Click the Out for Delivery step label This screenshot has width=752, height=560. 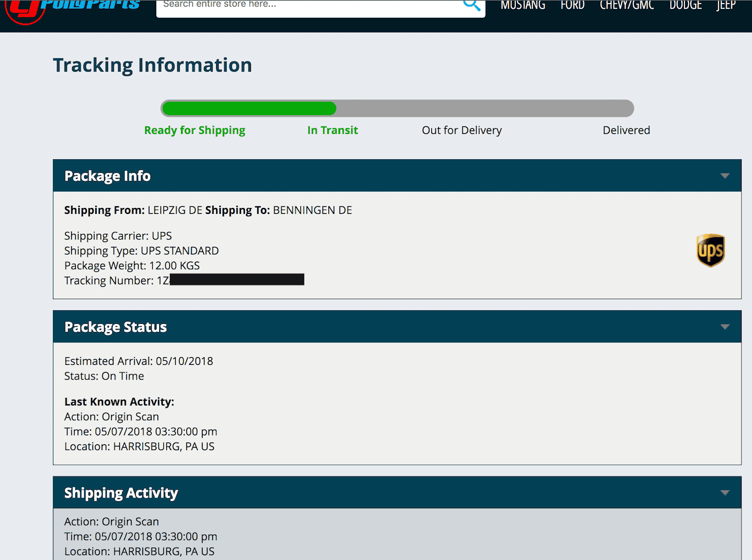tap(462, 130)
